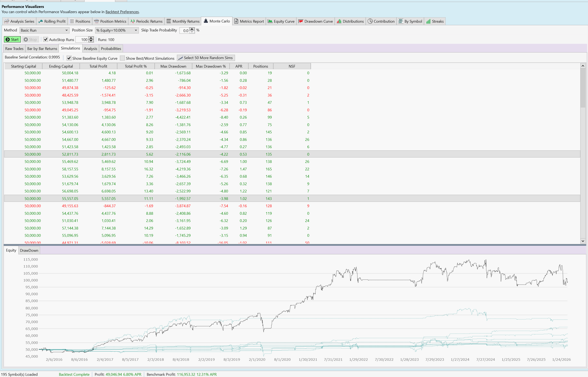Click the Contribution pie icon
This screenshot has height=377, width=588.
pyautogui.click(x=370, y=21)
